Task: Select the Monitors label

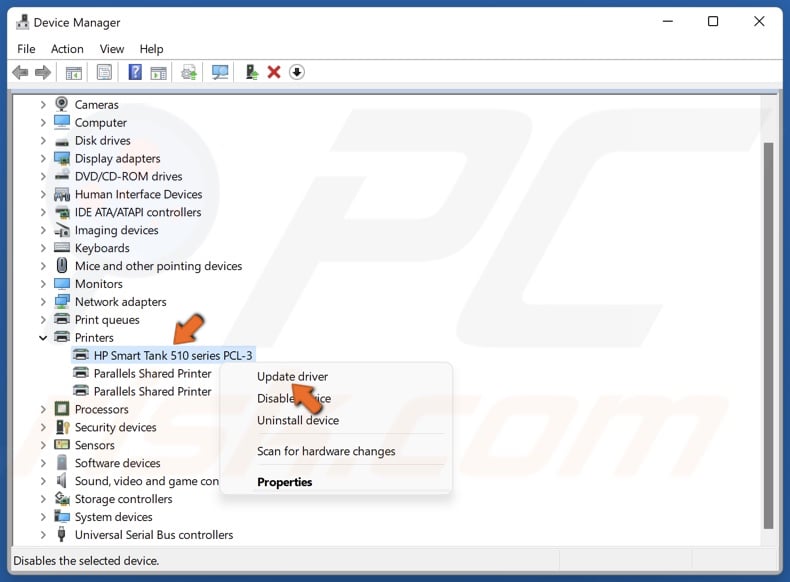Action: click(99, 284)
